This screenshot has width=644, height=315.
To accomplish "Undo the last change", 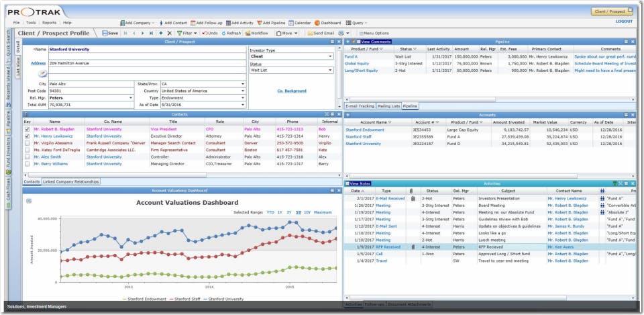I will pos(210,34).
